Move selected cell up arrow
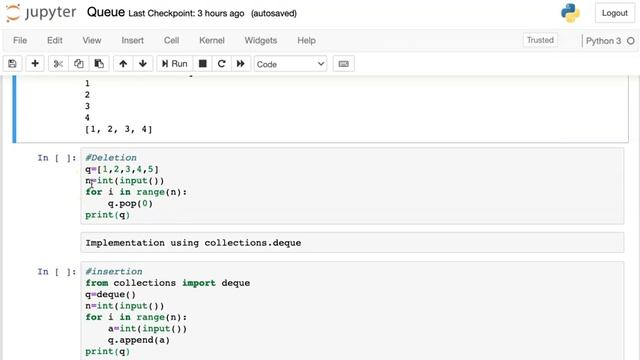 click(123, 64)
